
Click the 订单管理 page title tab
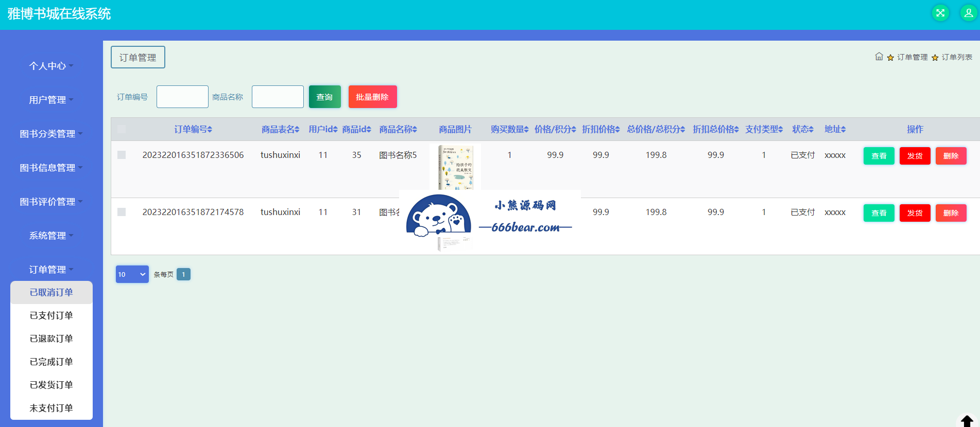(x=138, y=57)
